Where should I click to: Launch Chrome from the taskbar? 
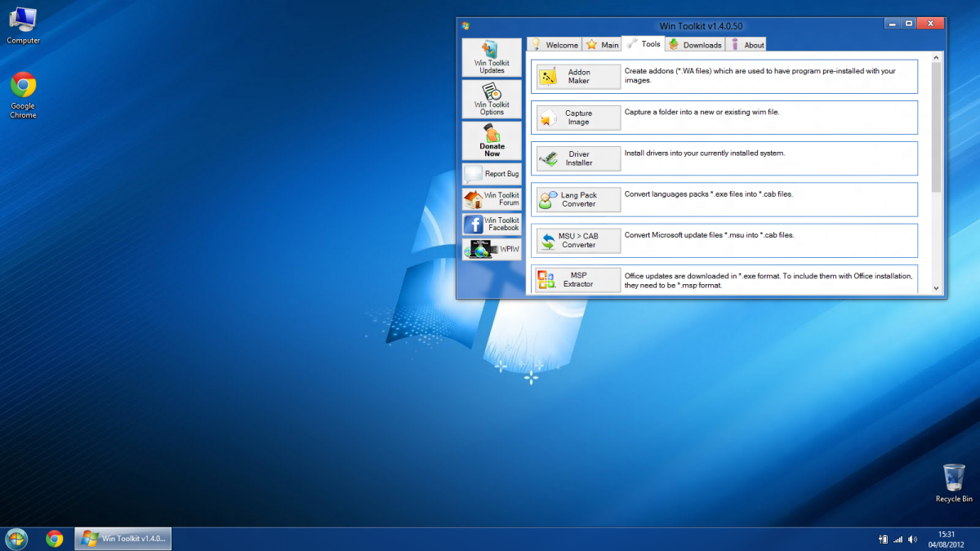tap(55, 538)
